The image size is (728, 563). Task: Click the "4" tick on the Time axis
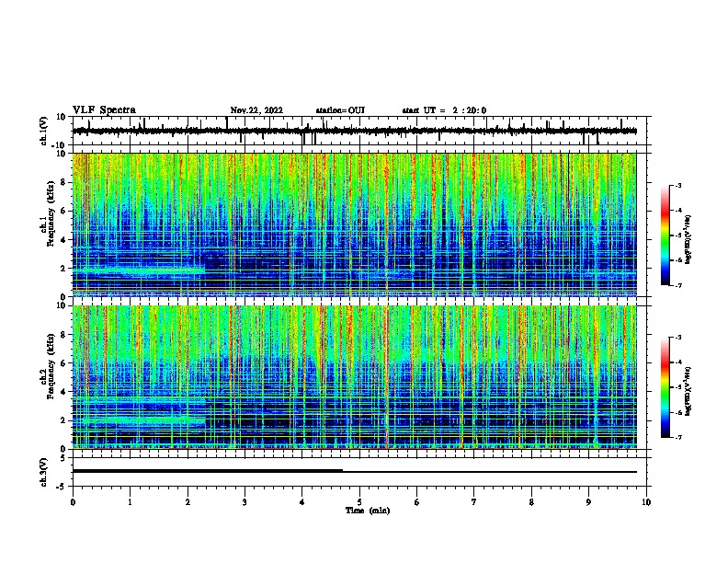coord(302,502)
